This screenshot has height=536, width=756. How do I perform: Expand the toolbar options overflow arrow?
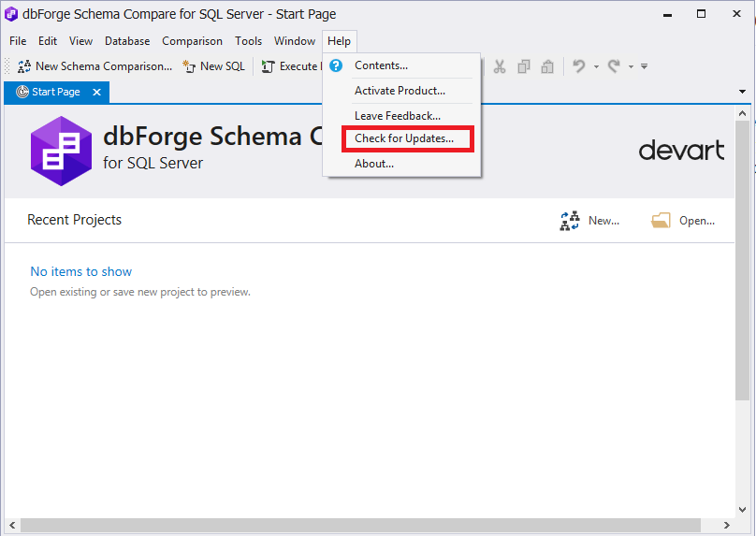click(x=645, y=66)
